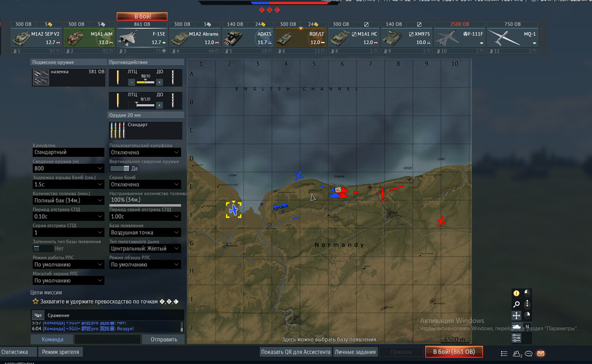This screenshot has height=364, width=592.
Task: Open the map filter sliders icon
Action: coord(516,338)
